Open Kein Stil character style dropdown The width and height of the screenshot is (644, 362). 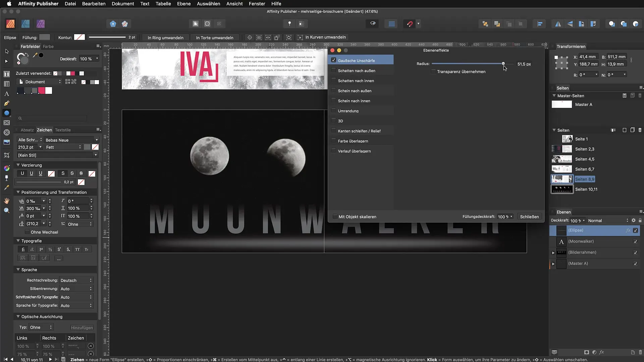point(57,155)
